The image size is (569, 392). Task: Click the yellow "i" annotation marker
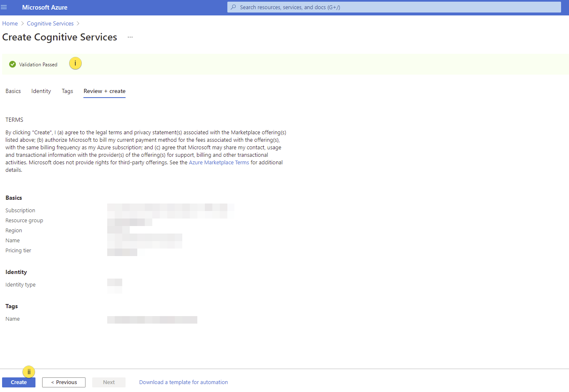[75, 63]
